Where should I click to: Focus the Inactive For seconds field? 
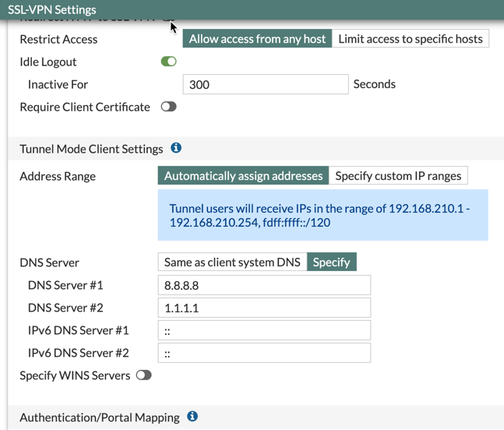pos(266,84)
